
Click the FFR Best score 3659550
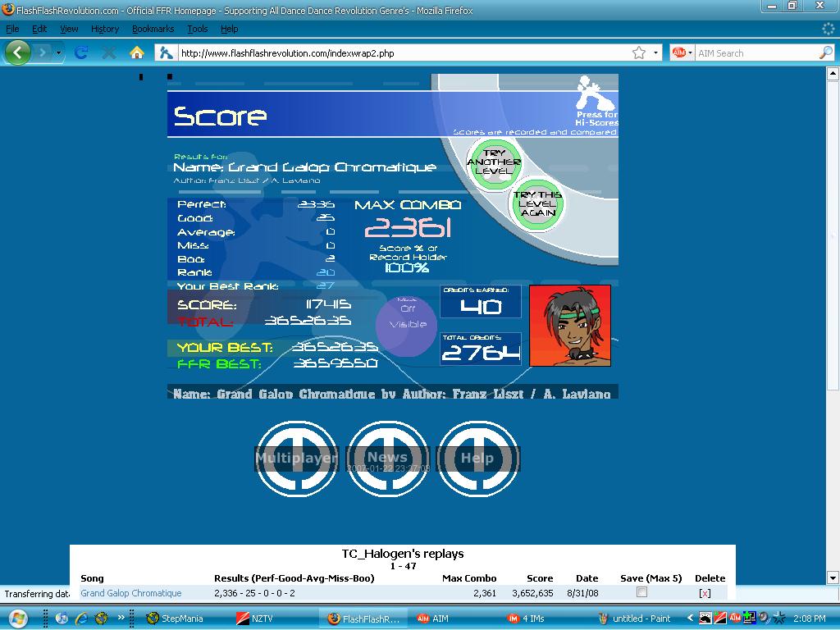point(336,363)
